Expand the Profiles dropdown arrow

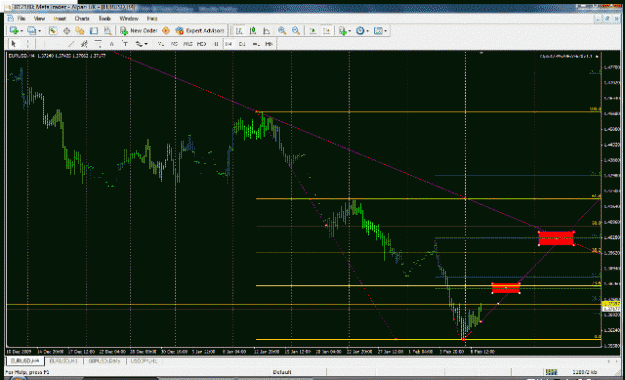39,31
